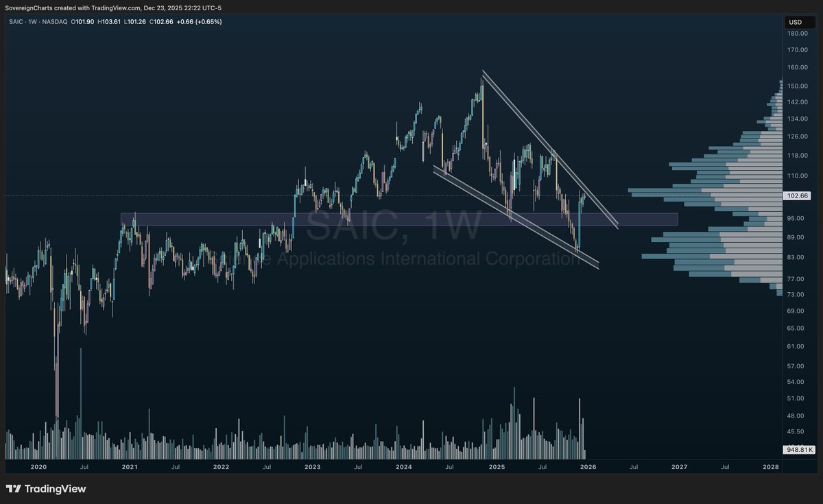Click the 61.00 price axis label
Image resolution: width=823 pixels, height=504 pixels.
[x=796, y=347]
